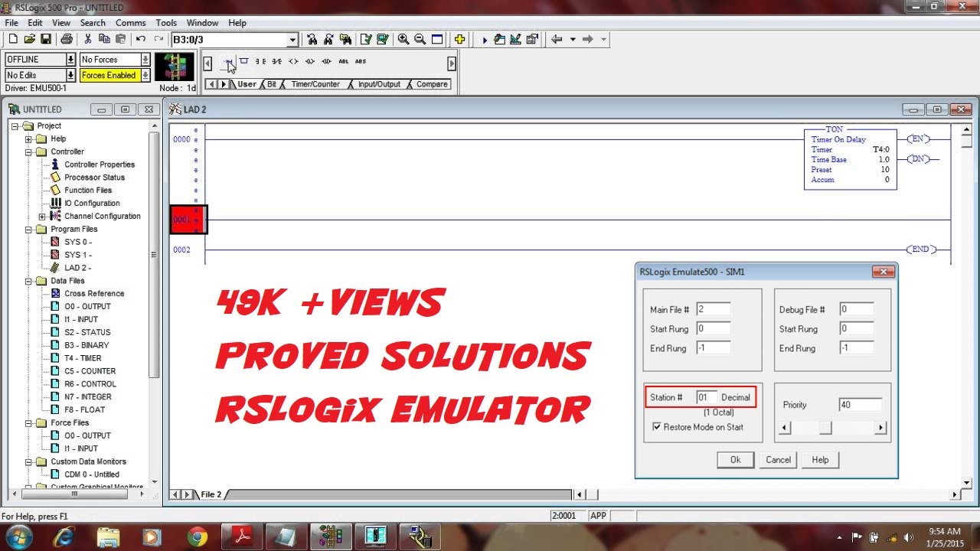Image resolution: width=980 pixels, height=551 pixels.
Task: Select the Examine If Open contact instruction
Action: pyautogui.click(x=277, y=61)
